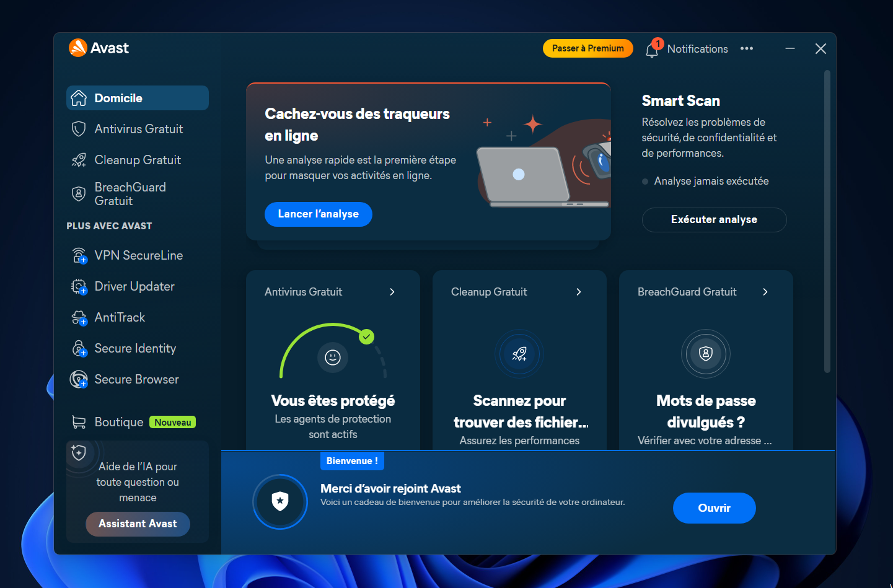Click the Avast logo icon
The height and width of the screenshot is (588, 893).
78,48
